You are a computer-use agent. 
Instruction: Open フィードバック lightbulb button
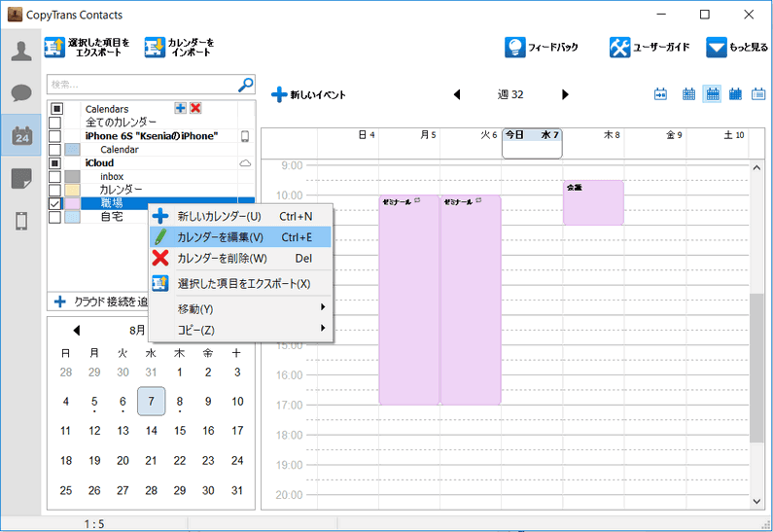542,48
